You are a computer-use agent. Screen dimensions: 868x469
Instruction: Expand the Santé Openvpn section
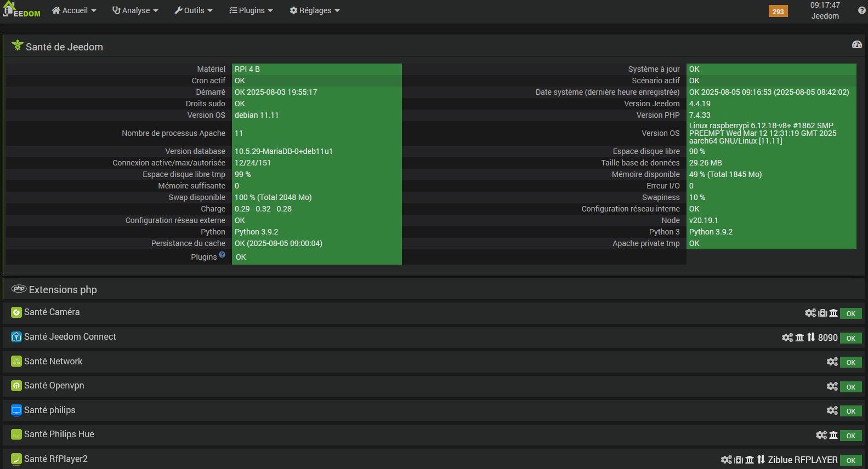433,386
